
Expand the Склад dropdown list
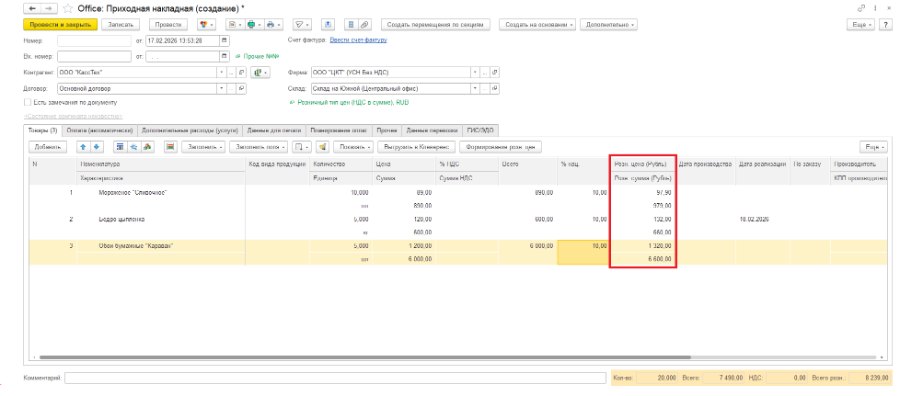pos(475,89)
